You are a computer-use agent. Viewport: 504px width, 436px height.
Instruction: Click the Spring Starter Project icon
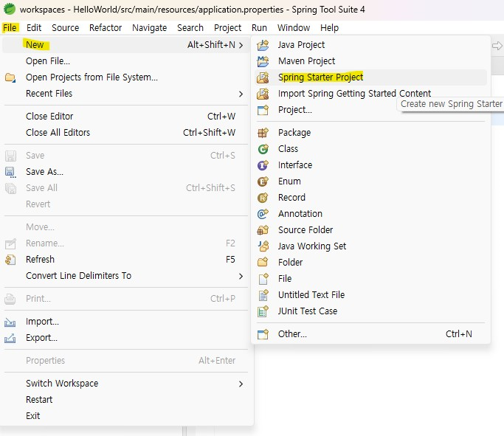pos(263,77)
